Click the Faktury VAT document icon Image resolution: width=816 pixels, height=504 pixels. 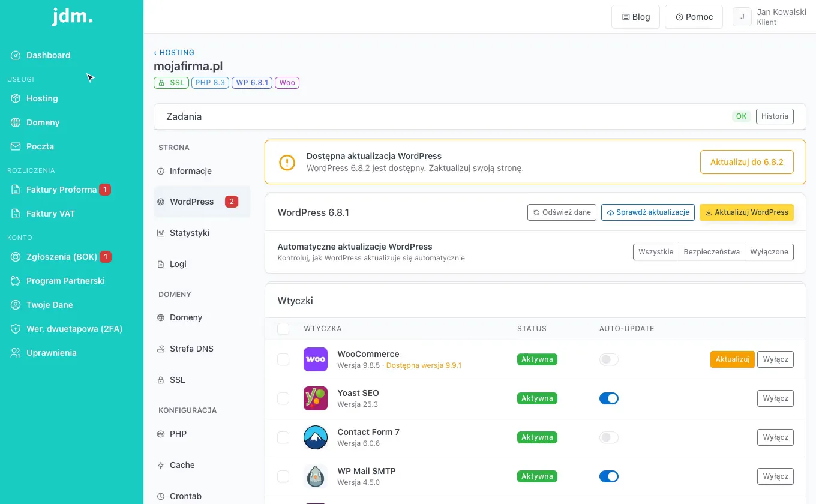click(x=16, y=214)
